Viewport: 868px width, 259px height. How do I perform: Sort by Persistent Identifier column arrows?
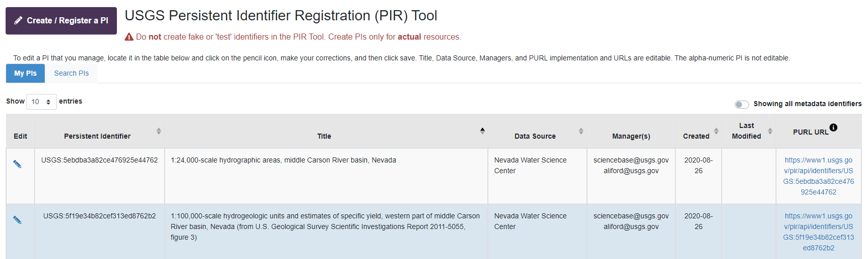click(x=159, y=131)
